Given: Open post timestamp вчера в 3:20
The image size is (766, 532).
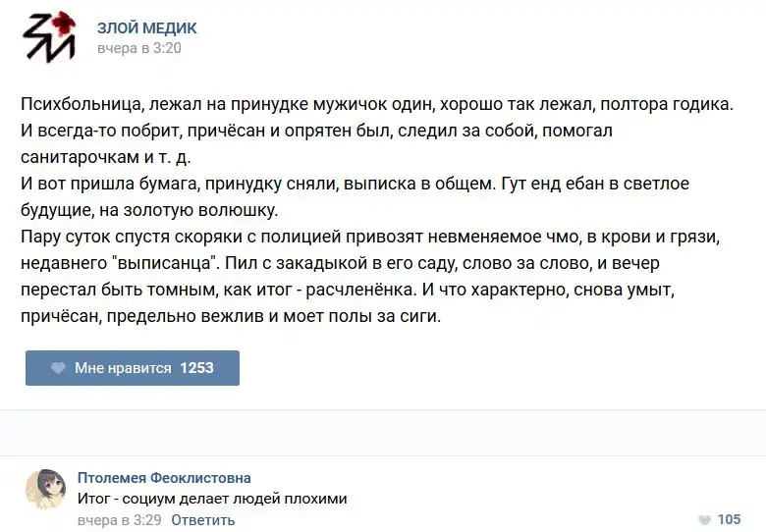Looking at the screenshot, I should pos(138,48).
